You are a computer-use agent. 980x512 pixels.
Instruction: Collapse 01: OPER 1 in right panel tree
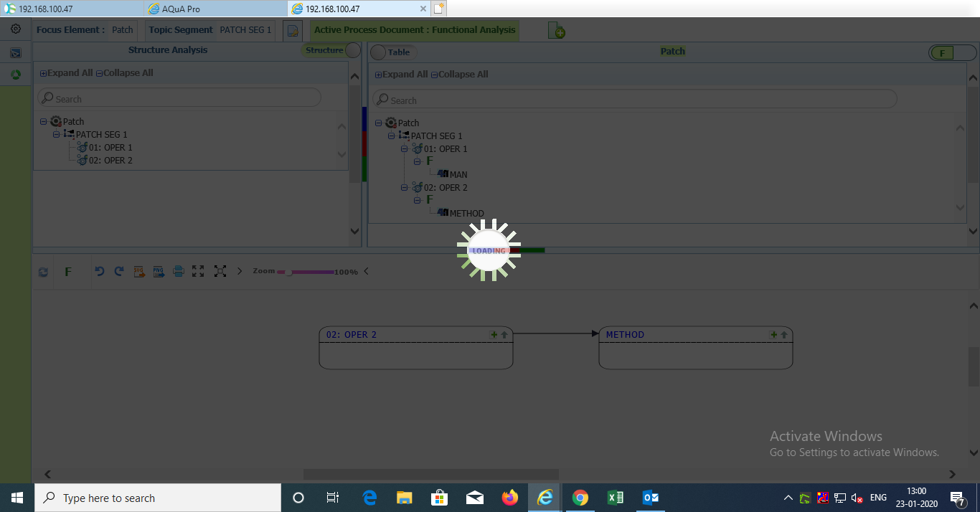pyautogui.click(x=404, y=149)
